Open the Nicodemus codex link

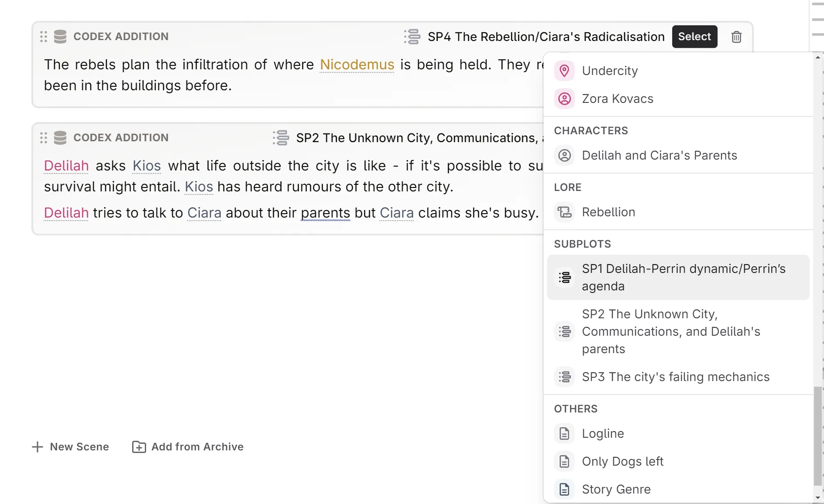[357, 65]
